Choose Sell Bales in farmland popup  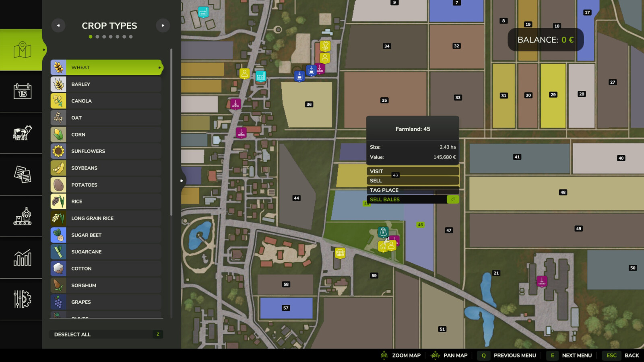413,200
